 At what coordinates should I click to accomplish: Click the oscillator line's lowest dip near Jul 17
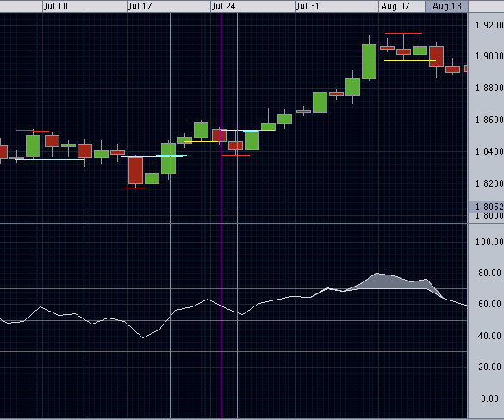[x=143, y=337]
